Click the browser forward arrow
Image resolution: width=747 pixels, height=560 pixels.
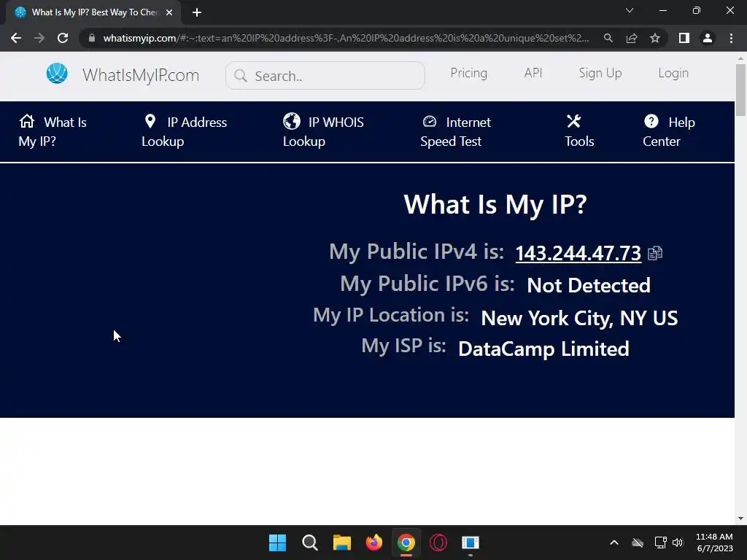point(39,38)
